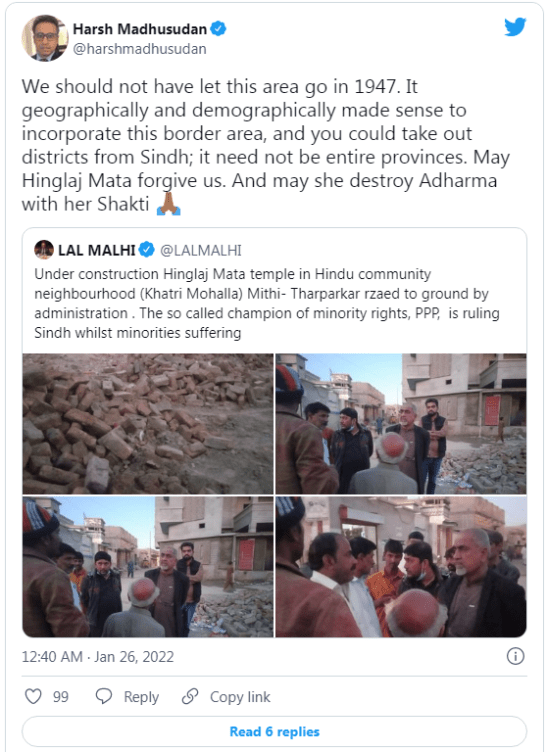Image resolution: width=547 pixels, height=752 pixels.
Task: Open the brick rubble photo thumbnail
Action: (148, 424)
